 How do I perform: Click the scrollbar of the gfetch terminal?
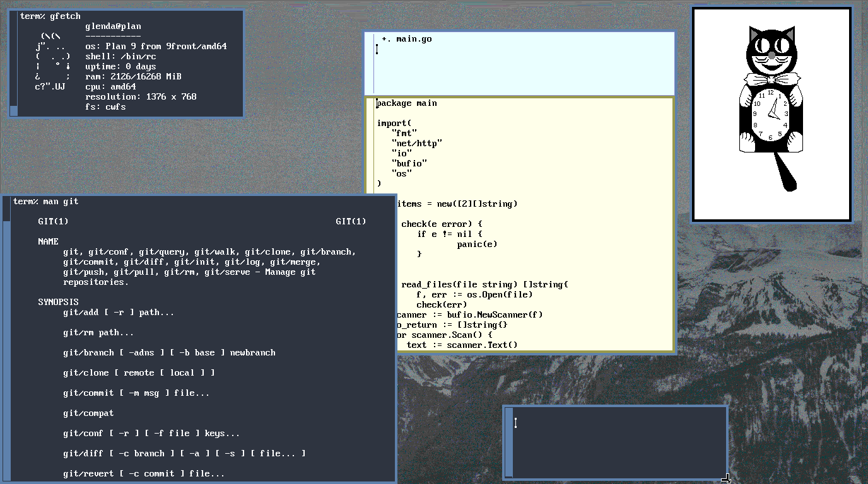point(13,63)
